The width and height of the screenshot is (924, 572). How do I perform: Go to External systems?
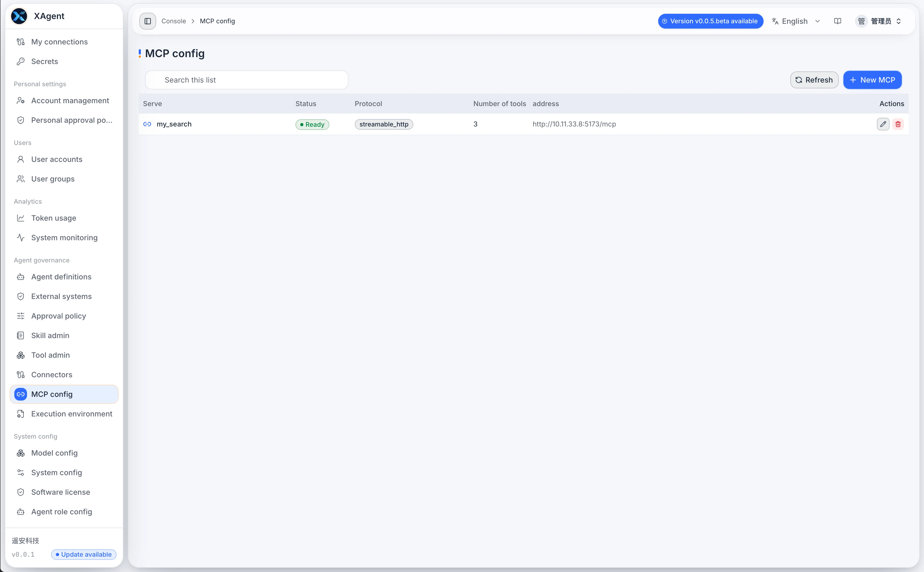tap(64, 296)
